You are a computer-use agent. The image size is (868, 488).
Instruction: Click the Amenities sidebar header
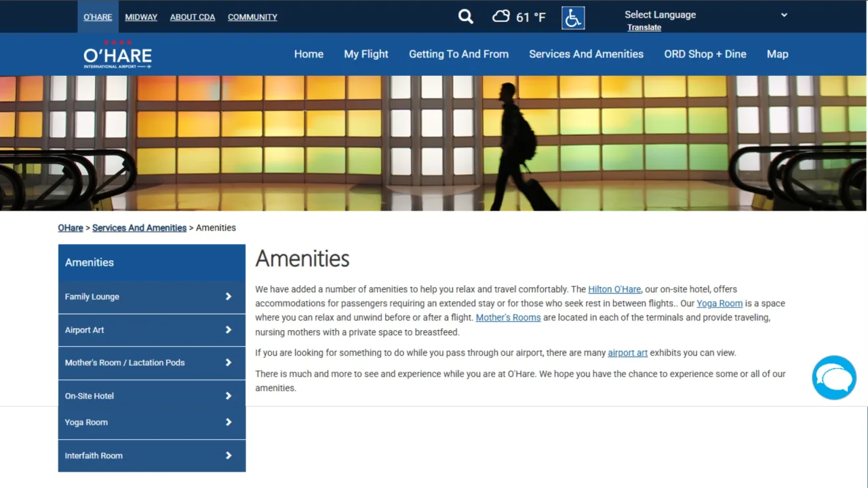(152, 262)
